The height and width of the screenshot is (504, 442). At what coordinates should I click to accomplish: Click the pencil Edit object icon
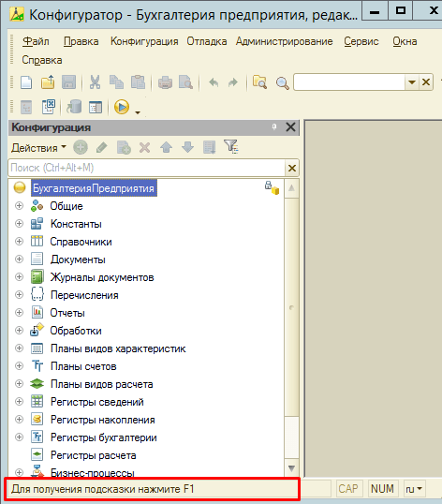pyautogui.click(x=101, y=148)
